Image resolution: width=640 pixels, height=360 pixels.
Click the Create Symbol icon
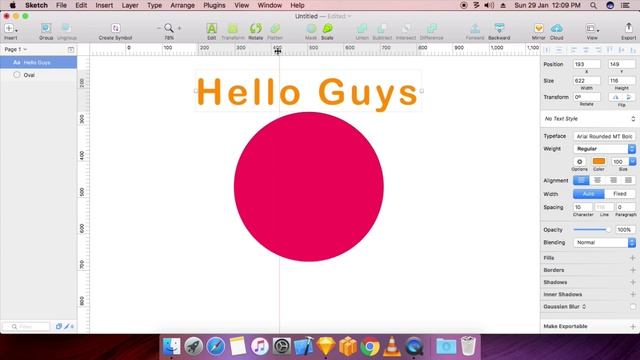tap(116, 28)
